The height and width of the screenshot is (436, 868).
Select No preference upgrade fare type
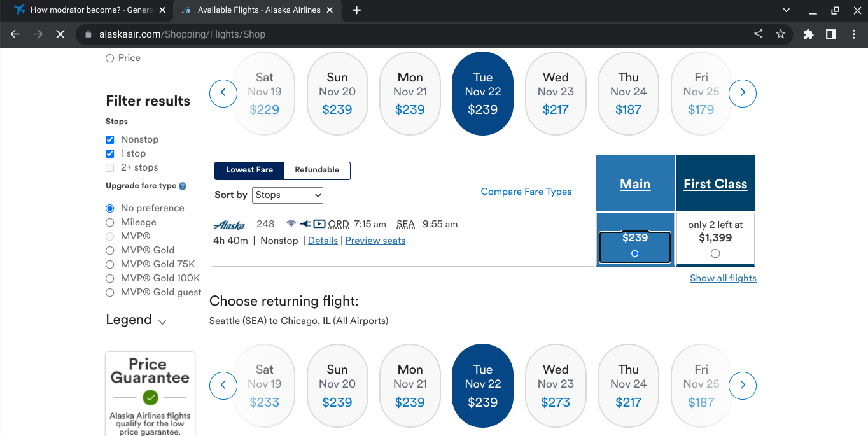point(110,208)
